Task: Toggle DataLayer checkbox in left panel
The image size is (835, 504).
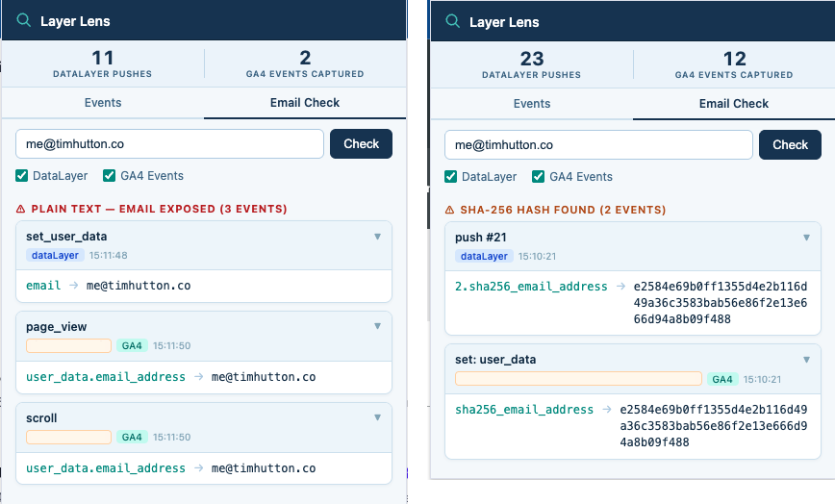Action: click(22, 176)
